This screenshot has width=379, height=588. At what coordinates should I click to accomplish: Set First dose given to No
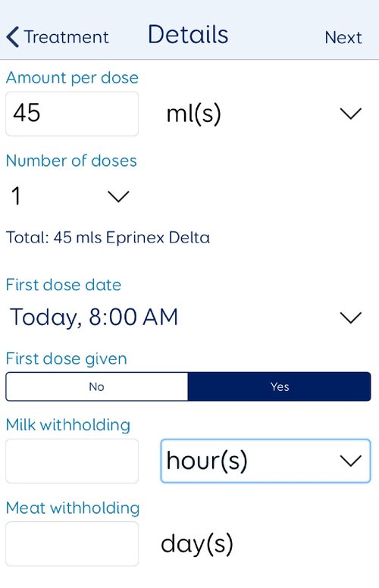tap(97, 386)
